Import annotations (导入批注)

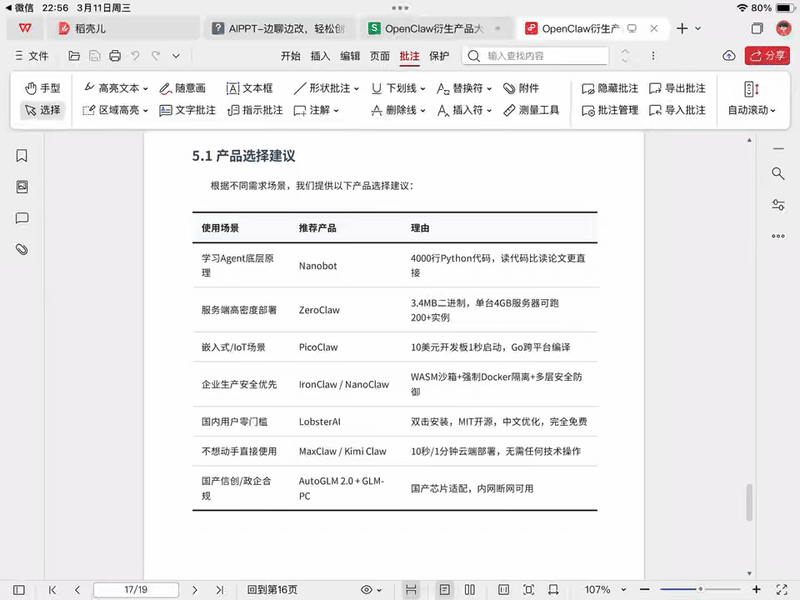[677, 110]
